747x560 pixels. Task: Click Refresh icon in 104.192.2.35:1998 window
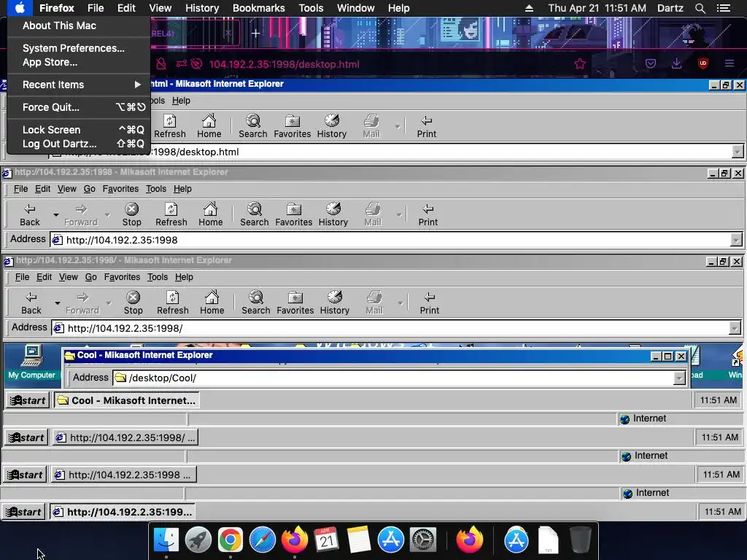171,215
